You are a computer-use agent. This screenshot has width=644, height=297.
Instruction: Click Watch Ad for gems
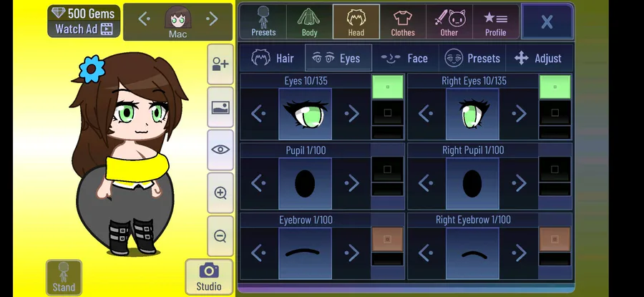click(84, 29)
